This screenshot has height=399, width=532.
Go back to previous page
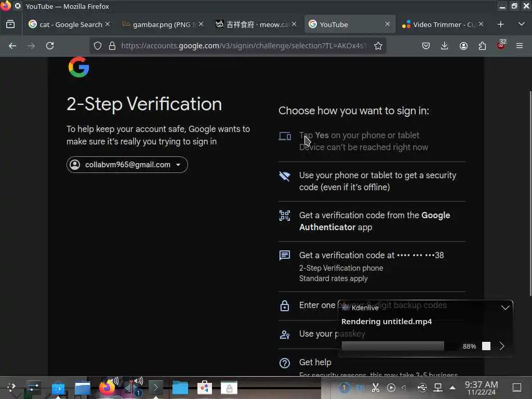pyautogui.click(x=12, y=46)
